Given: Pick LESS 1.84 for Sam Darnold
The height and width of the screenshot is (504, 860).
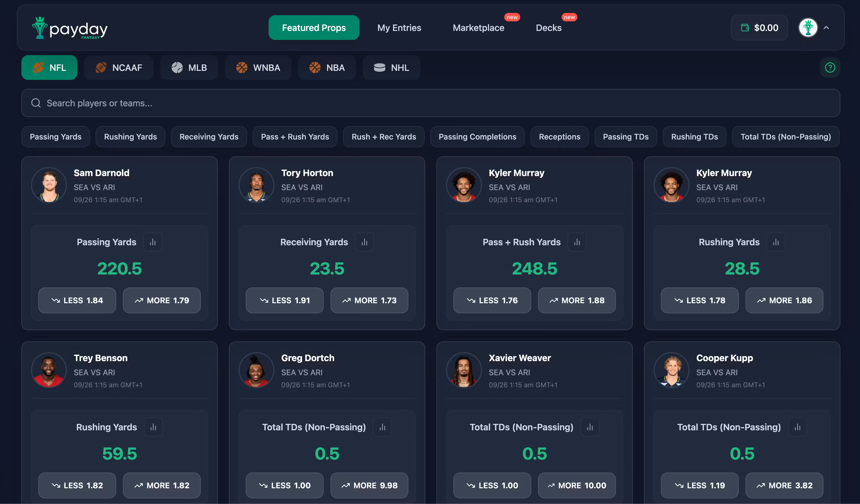Looking at the screenshot, I should (x=77, y=300).
